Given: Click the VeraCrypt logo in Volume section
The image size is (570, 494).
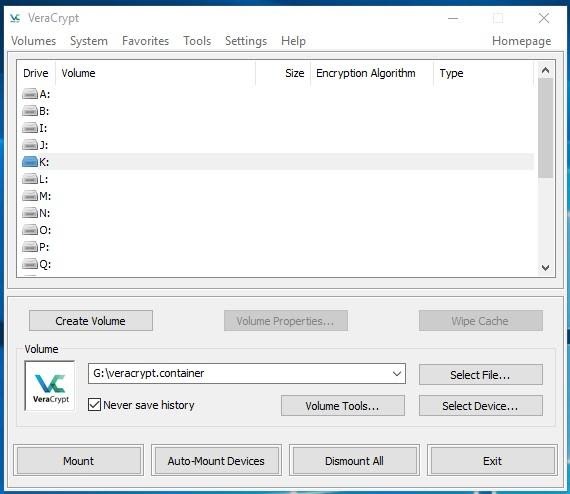Looking at the screenshot, I should tap(50, 386).
